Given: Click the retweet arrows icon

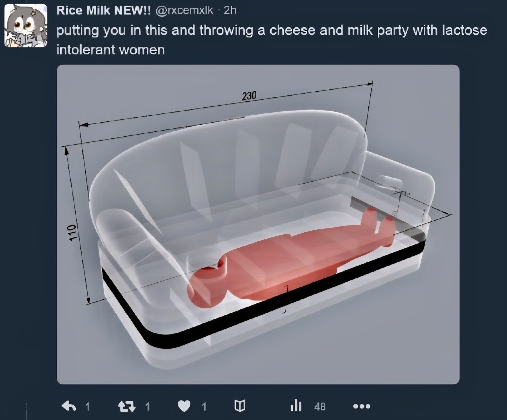Looking at the screenshot, I should 127,406.
